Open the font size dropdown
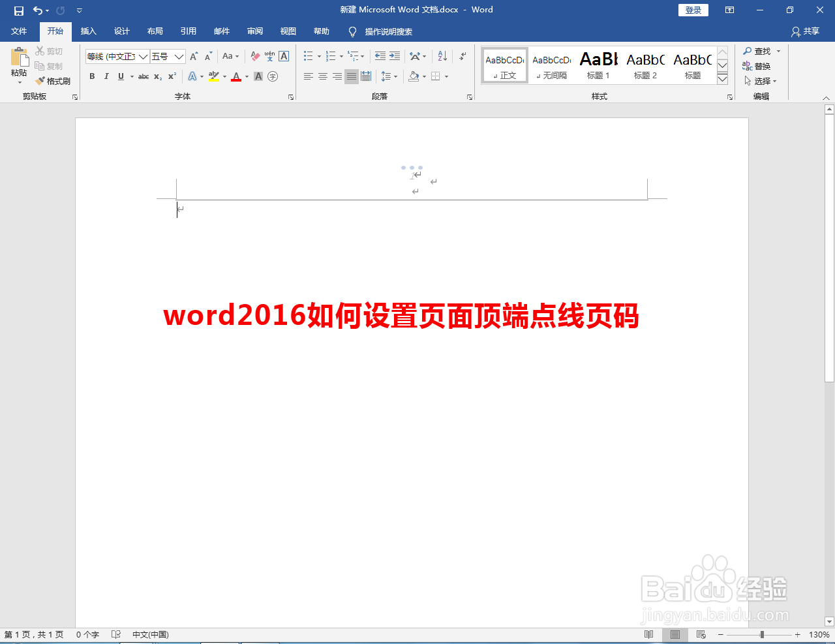835x644 pixels. 178,57
